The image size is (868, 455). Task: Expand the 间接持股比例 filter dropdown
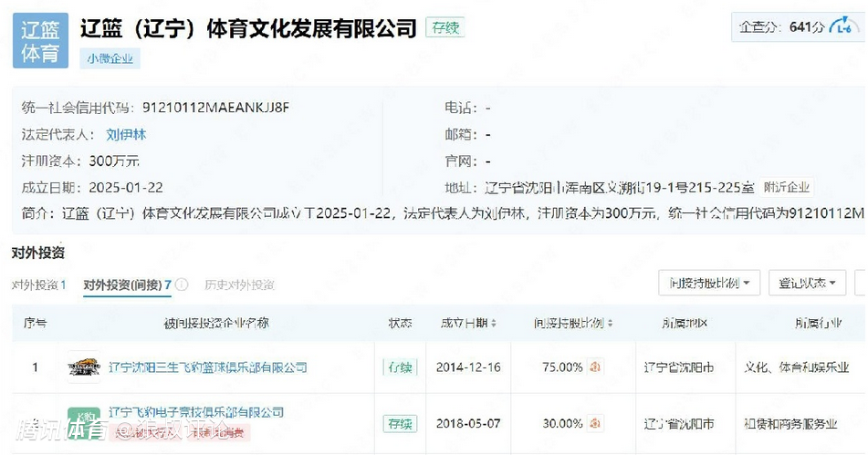tap(708, 284)
